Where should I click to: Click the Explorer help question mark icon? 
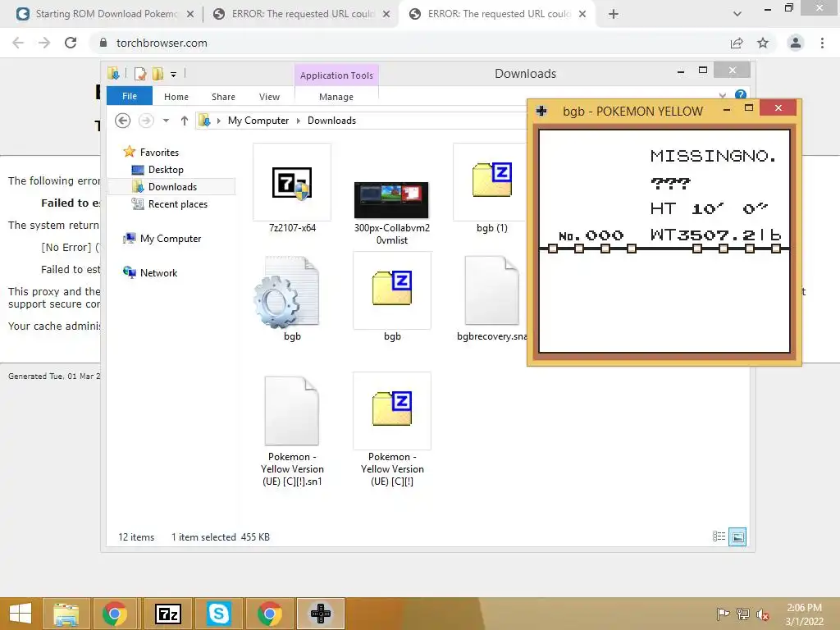741,95
